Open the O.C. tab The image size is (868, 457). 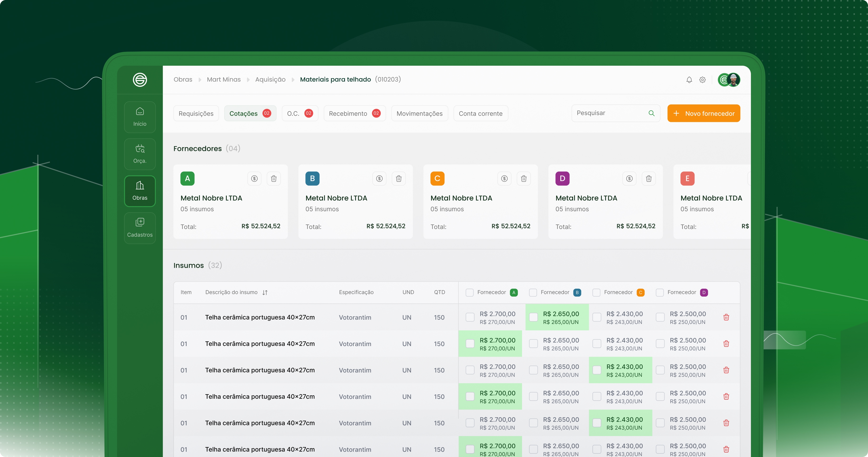click(300, 113)
